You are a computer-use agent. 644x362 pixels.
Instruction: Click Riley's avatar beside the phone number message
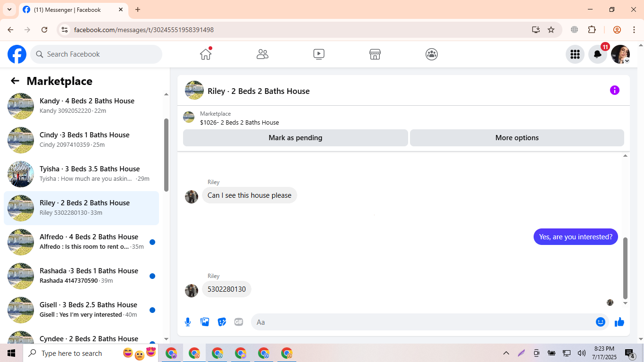tap(192, 291)
